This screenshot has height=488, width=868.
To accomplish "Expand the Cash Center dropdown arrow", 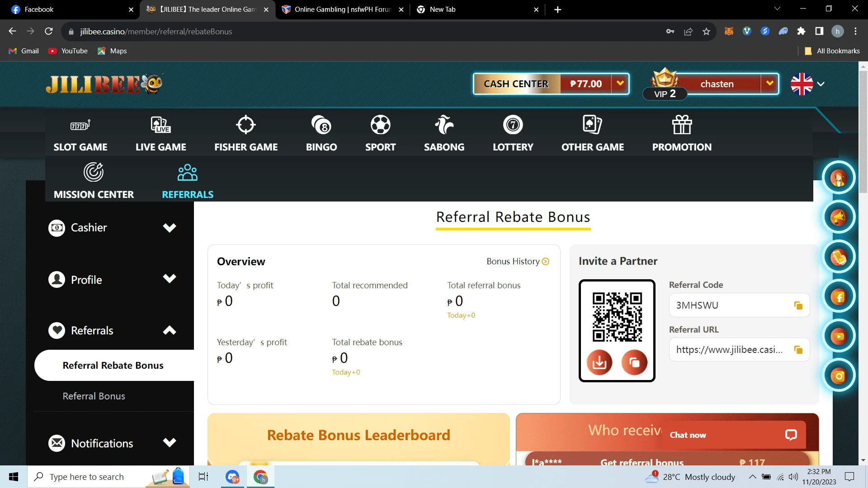I will [x=620, y=84].
